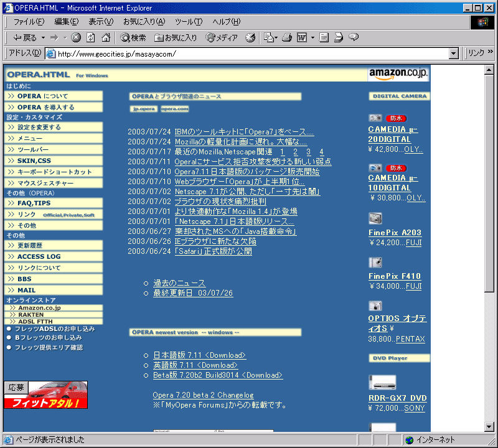Open the BBS sidebar link

(54, 279)
